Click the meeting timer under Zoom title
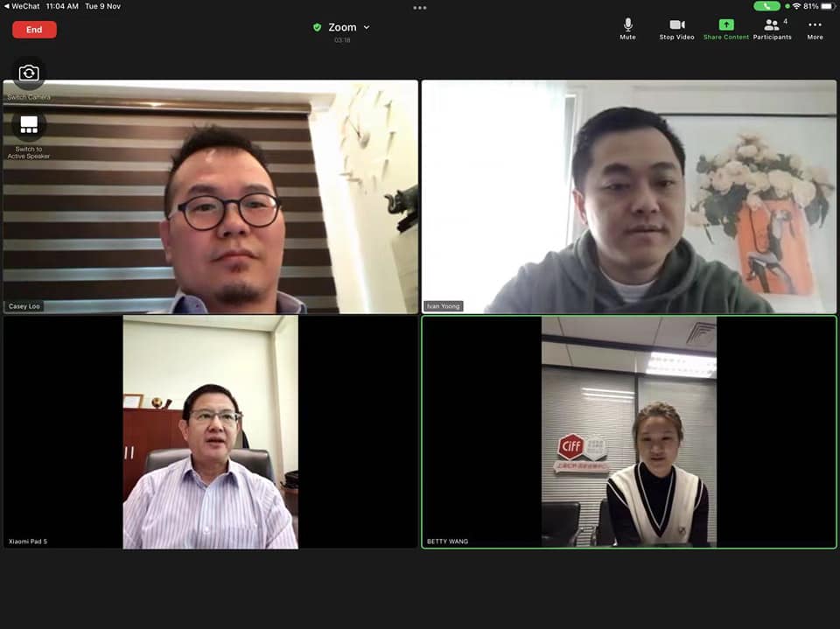This screenshot has height=629, width=840. coord(342,40)
